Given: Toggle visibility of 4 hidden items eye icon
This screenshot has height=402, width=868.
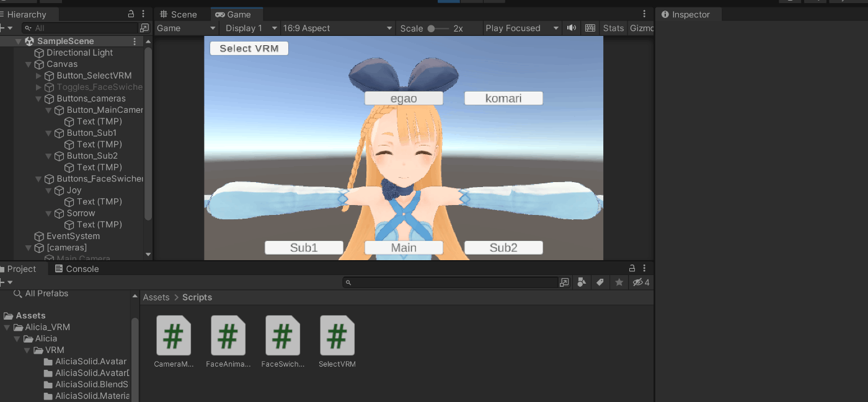Looking at the screenshot, I should pos(641,282).
